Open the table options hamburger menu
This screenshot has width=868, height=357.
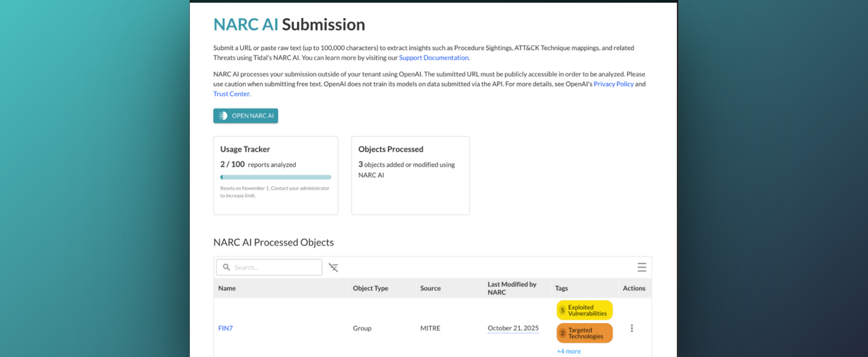point(641,268)
